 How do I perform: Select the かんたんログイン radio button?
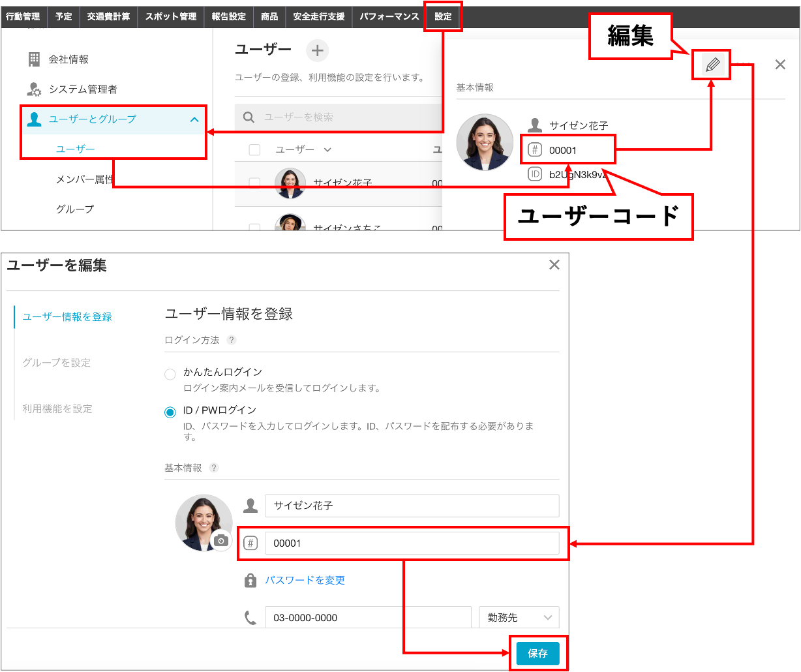[x=170, y=374]
